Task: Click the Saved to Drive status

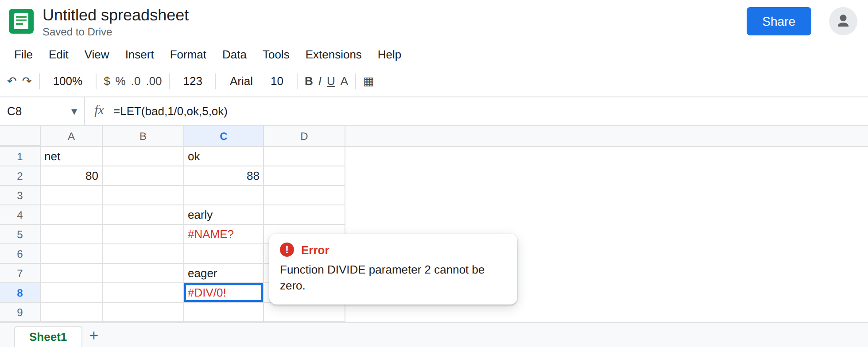Action: click(x=77, y=32)
